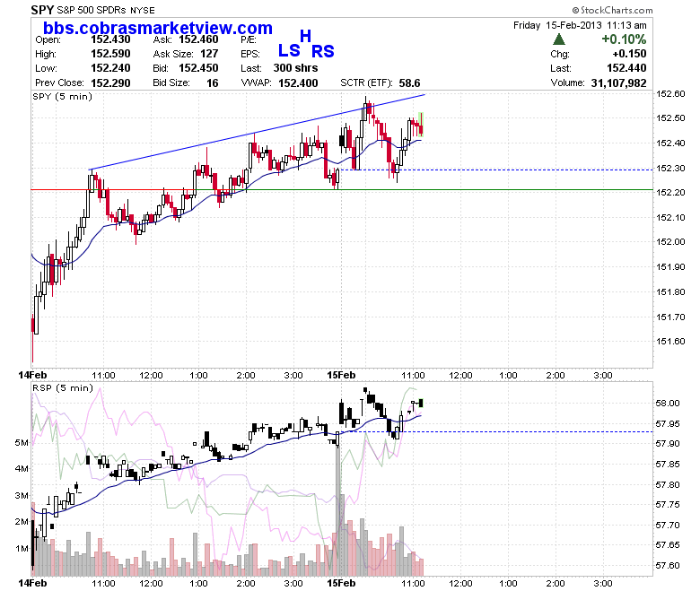Click the 57.60 RSP axis label
This screenshot has width=700, height=591.
[x=668, y=566]
